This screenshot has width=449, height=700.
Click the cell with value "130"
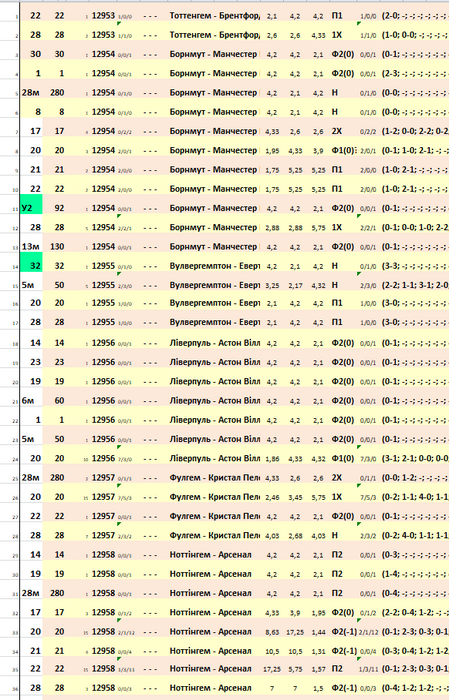tap(57, 246)
